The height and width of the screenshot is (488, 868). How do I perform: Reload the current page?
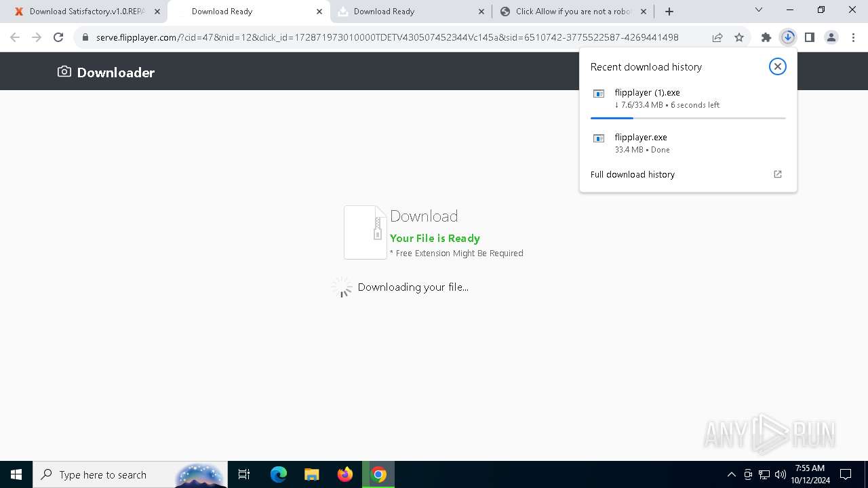(x=58, y=37)
